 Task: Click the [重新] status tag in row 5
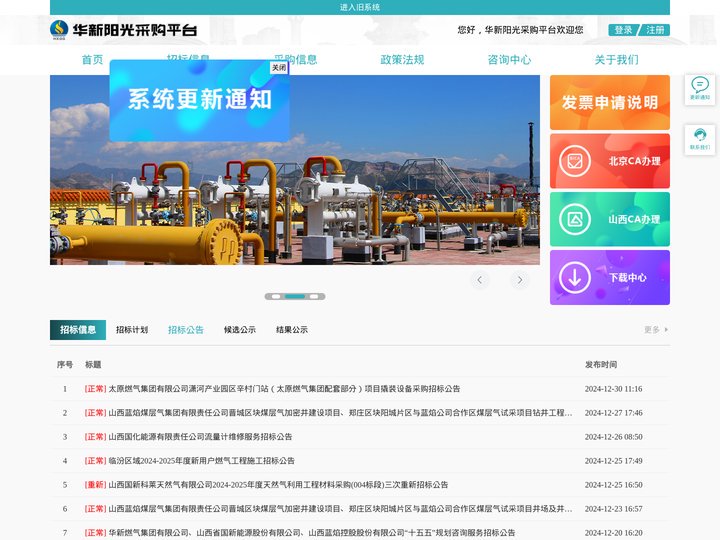pos(95,484)
